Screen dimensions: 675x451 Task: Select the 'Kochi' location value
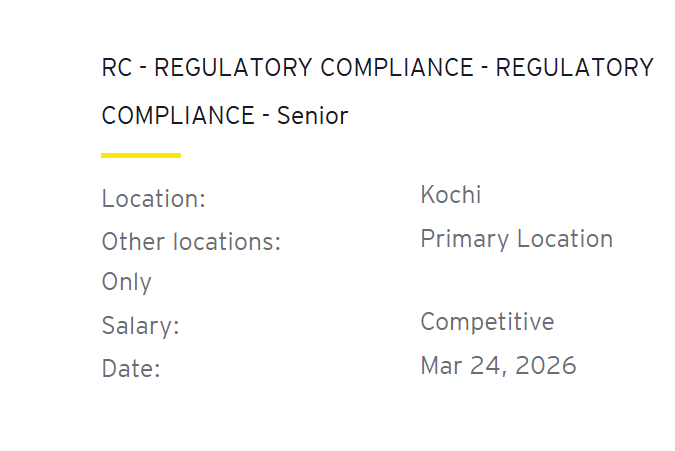(450, 195)
